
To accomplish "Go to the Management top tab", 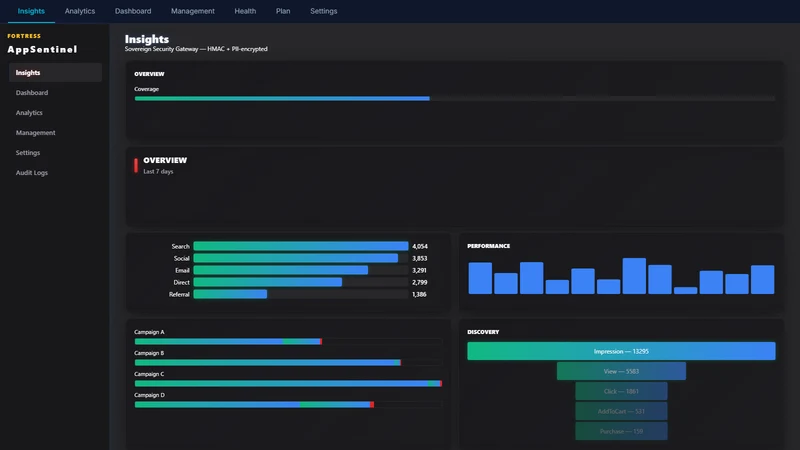I will (192, 11).
